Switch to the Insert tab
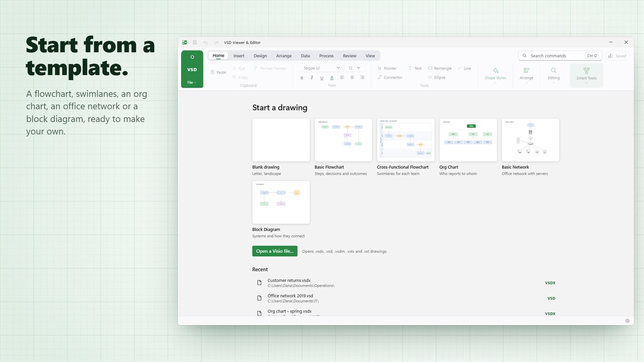Viewport: 644px width, 362px height. coord(239,56)
